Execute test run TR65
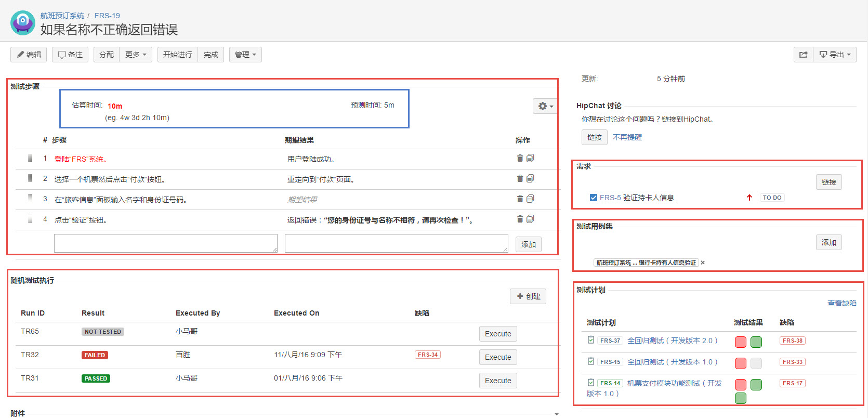Viewport: 868px width, 418px height. coord(498,334)
